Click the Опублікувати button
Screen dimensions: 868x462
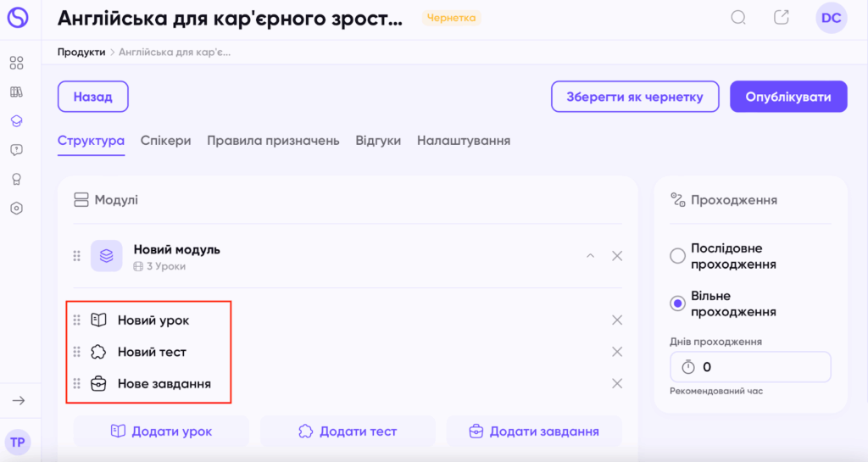(788, 97)
